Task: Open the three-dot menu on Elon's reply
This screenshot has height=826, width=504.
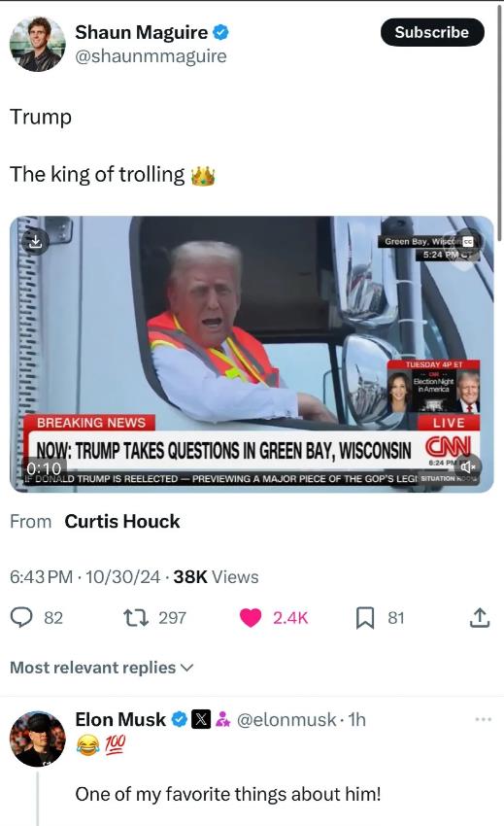Action: tap(483, 719)
